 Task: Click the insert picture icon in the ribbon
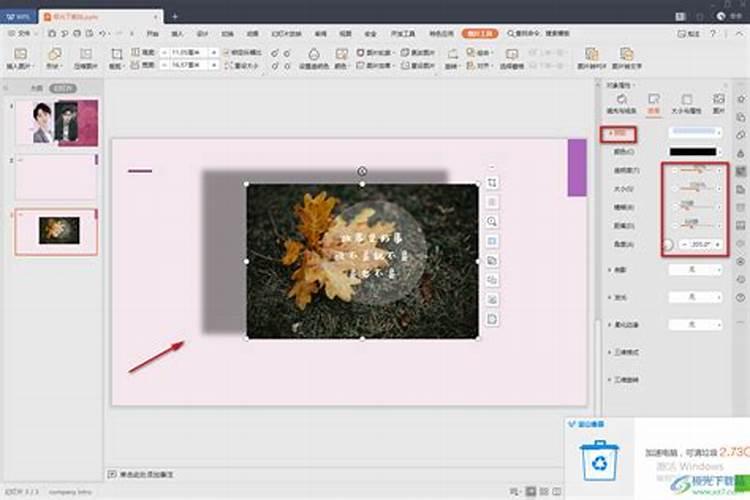(x=17, y=55)
